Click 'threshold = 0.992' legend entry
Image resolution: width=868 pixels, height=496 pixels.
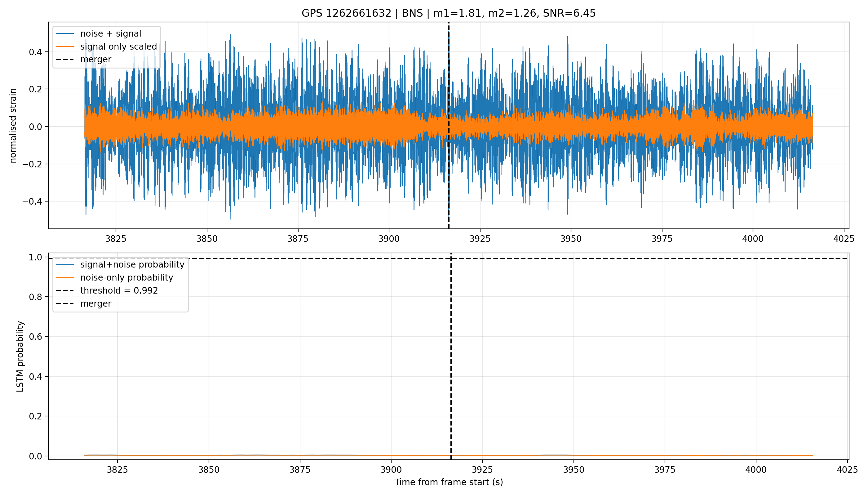119,290
